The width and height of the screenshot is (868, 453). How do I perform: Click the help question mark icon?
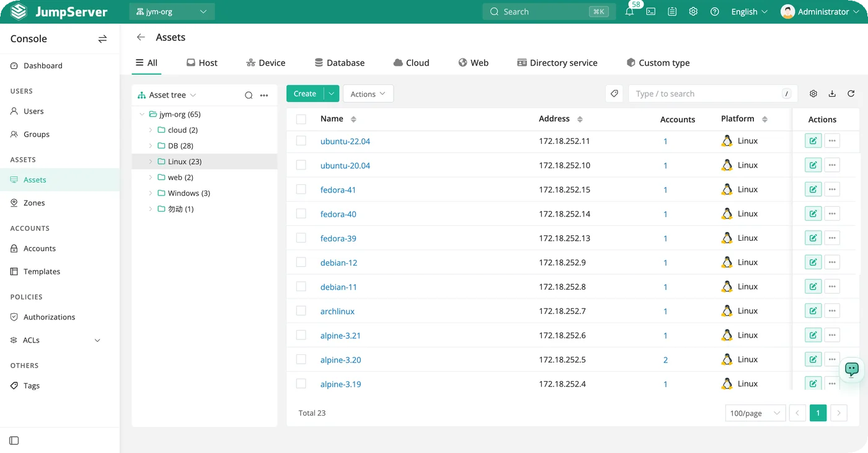[714, 12]
